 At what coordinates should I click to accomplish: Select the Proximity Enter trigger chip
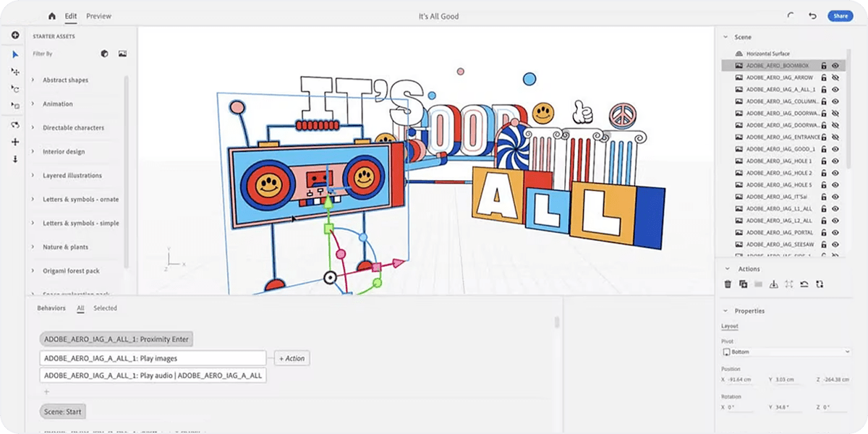click(x=116, y=339)
